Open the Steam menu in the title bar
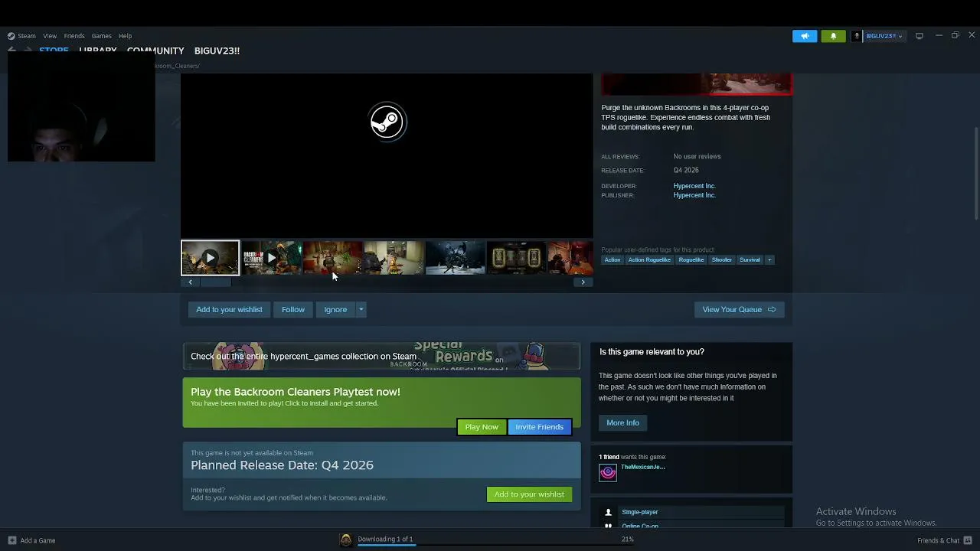Image resolution: width=980 pixels, height=551 pixels. [x=26, y=36]
